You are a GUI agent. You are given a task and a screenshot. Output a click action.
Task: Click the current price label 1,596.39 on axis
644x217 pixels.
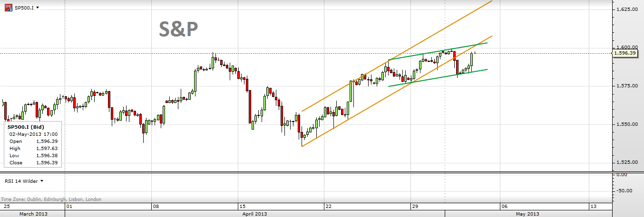tap(625, 53)
